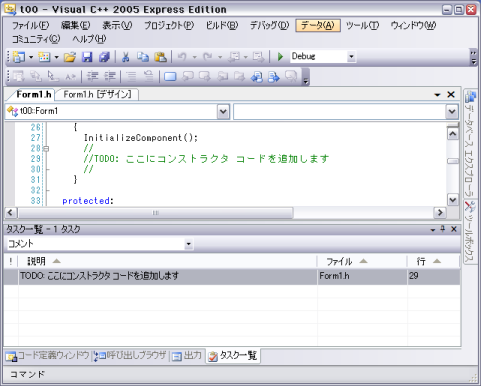Start debugging with the green play icon
This screenshot has height=386, width=481.
click(x=280, y=57)
